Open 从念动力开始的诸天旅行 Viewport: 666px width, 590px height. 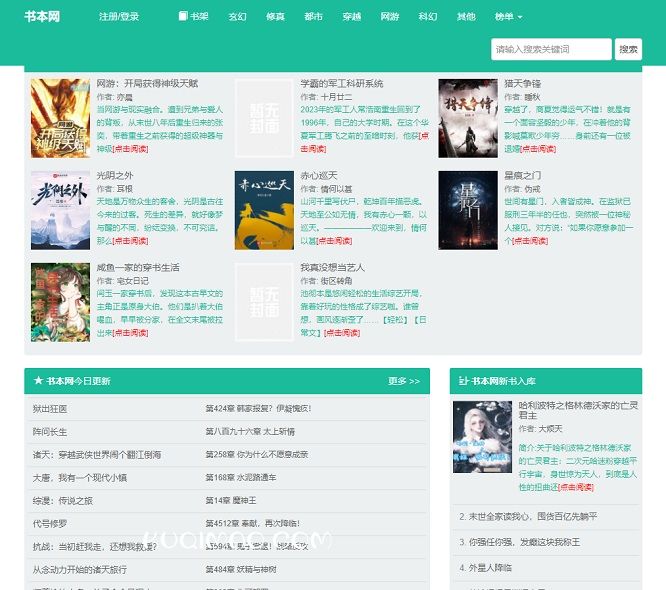click(x=80, y=570)
